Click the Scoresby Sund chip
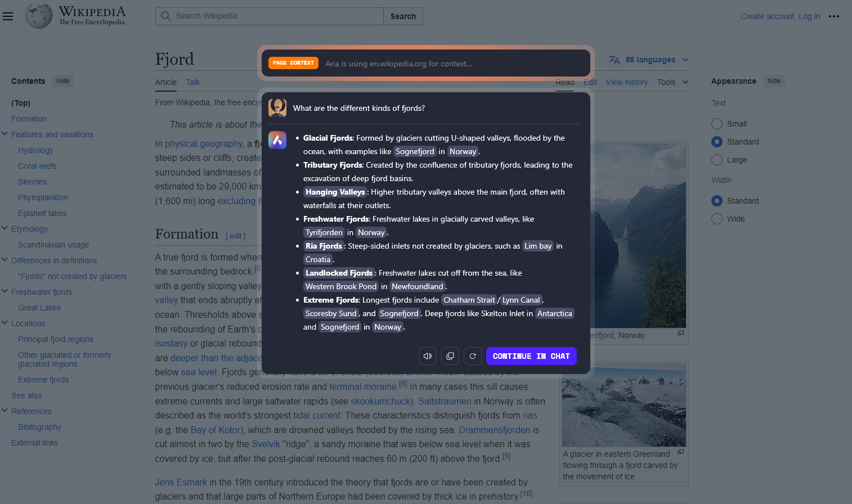Viewport: 852px width, 504px height. (331, 313)
